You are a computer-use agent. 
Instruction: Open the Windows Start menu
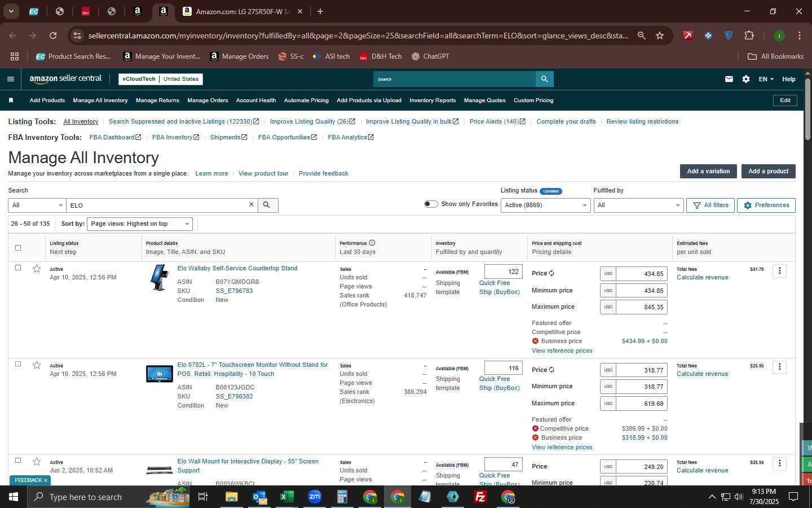click(14, 497)
